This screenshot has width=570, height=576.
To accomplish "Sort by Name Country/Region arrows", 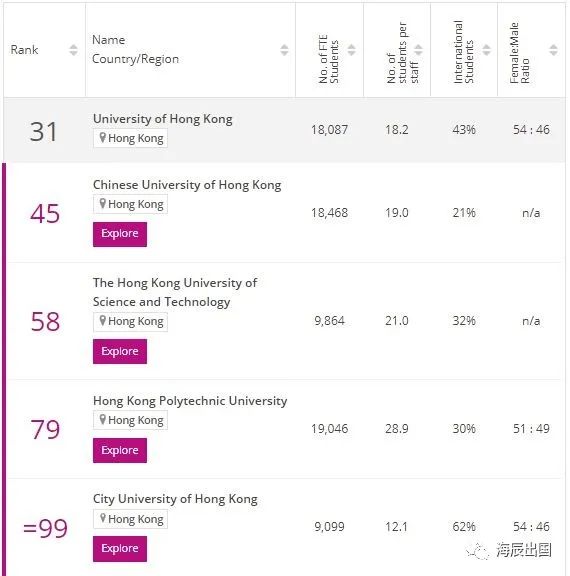I will [x=284, y=50].
